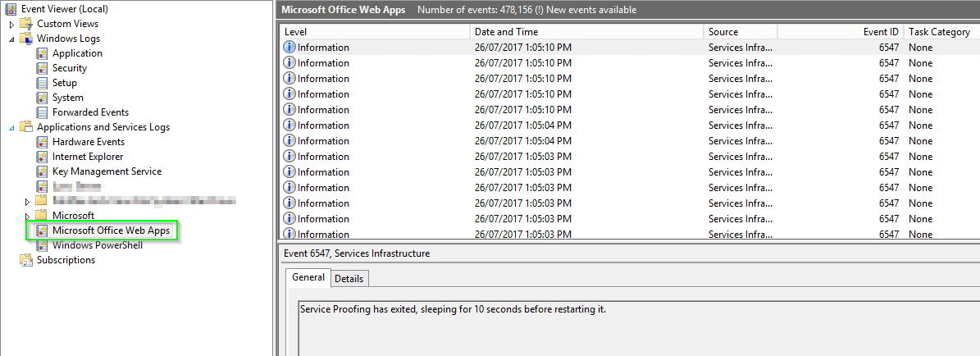This screenshot has width=980, height=356.
Task: Sort by Date and Time column header
Action: (x=586, y=32)
